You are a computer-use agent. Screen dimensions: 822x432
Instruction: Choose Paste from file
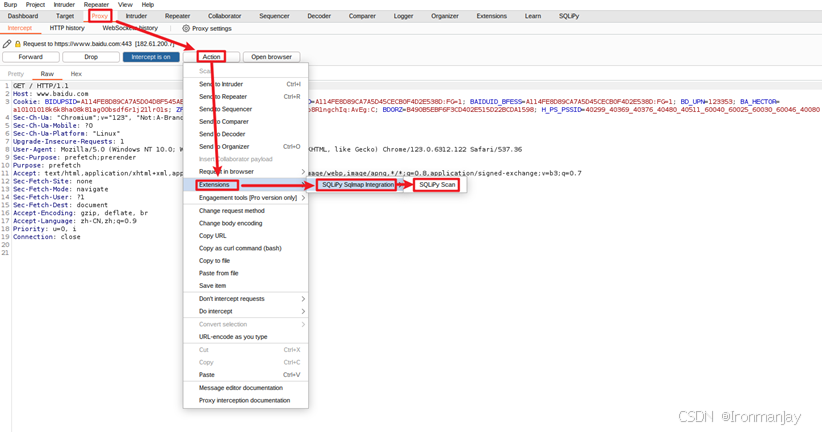[245, 273]
